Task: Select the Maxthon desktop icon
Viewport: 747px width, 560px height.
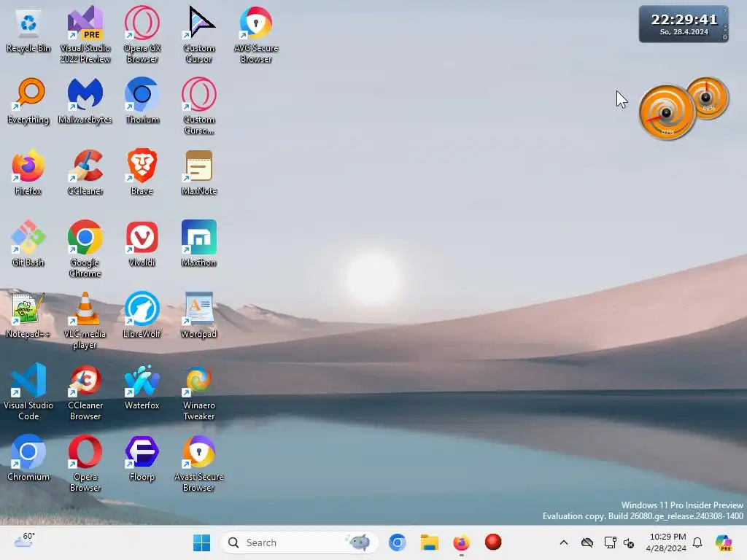Action: [199, 244]
